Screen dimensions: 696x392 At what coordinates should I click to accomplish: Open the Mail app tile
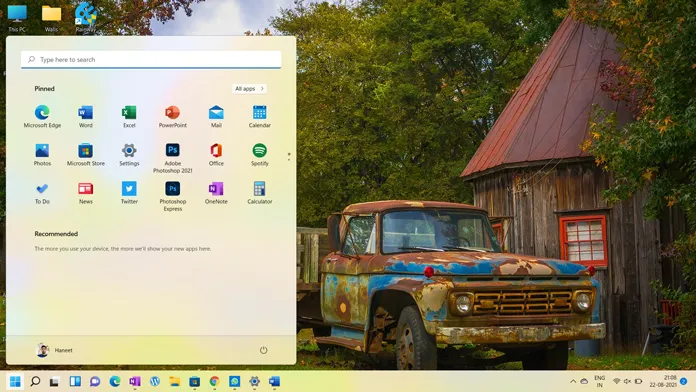coord(216,117)
